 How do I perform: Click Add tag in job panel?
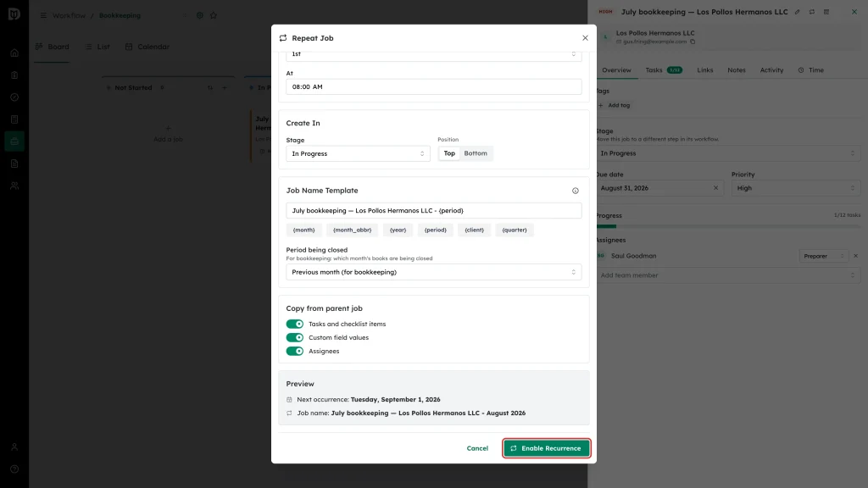click(x=615, y=105)
